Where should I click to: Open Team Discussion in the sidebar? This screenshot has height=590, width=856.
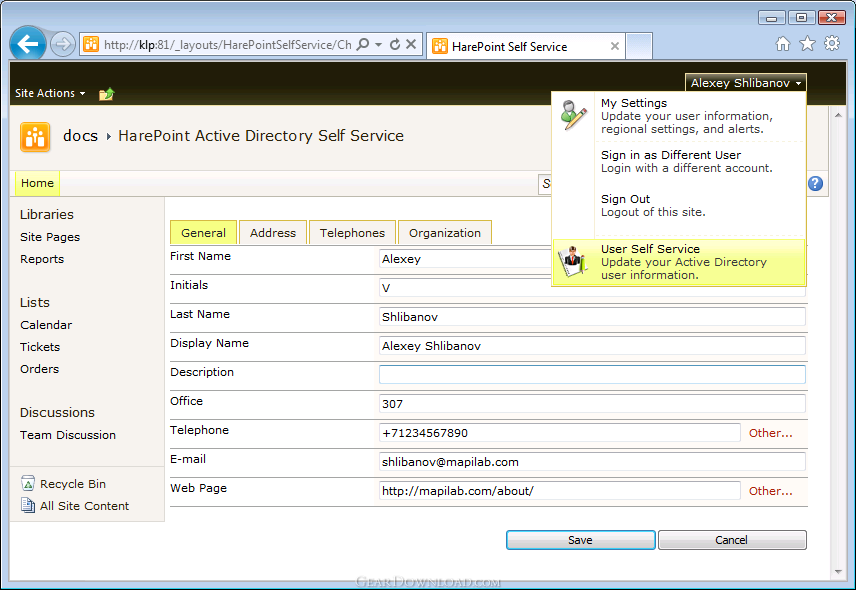68,435
